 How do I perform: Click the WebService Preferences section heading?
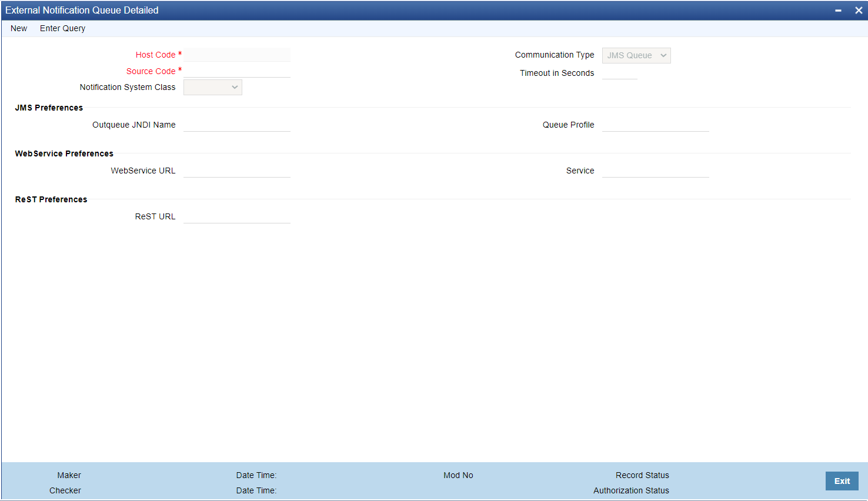point(64,153)
